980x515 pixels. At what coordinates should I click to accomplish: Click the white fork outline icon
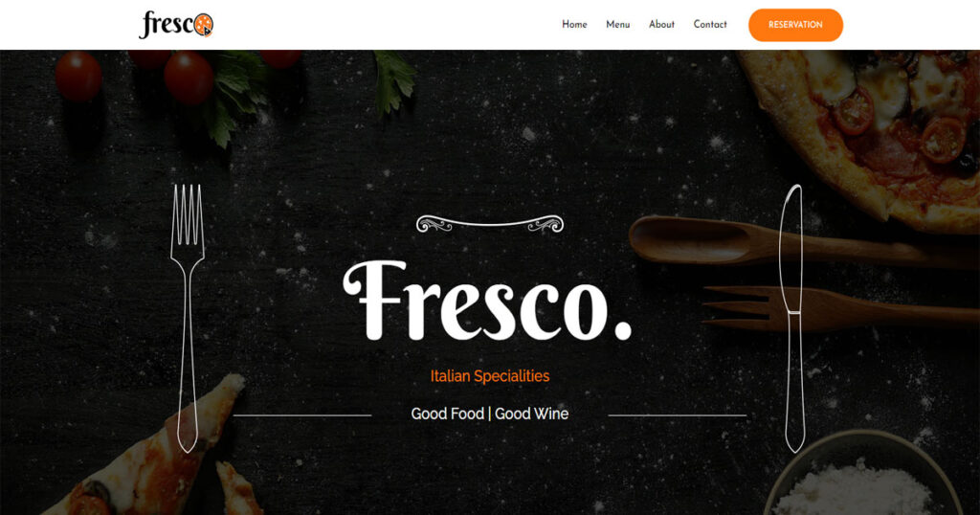click(x=188, y=318)
